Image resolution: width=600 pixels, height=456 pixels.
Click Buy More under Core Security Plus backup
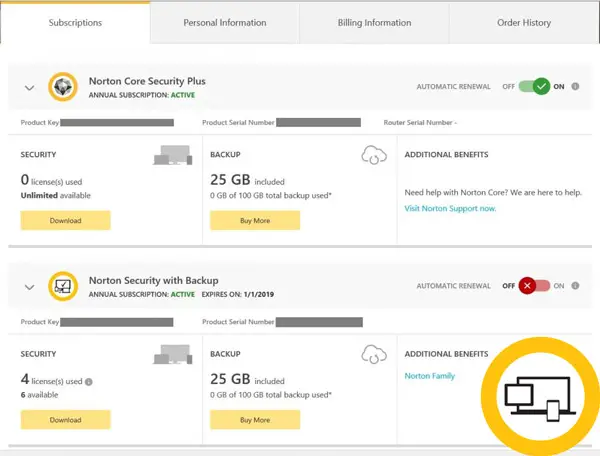tap(255, 220)
